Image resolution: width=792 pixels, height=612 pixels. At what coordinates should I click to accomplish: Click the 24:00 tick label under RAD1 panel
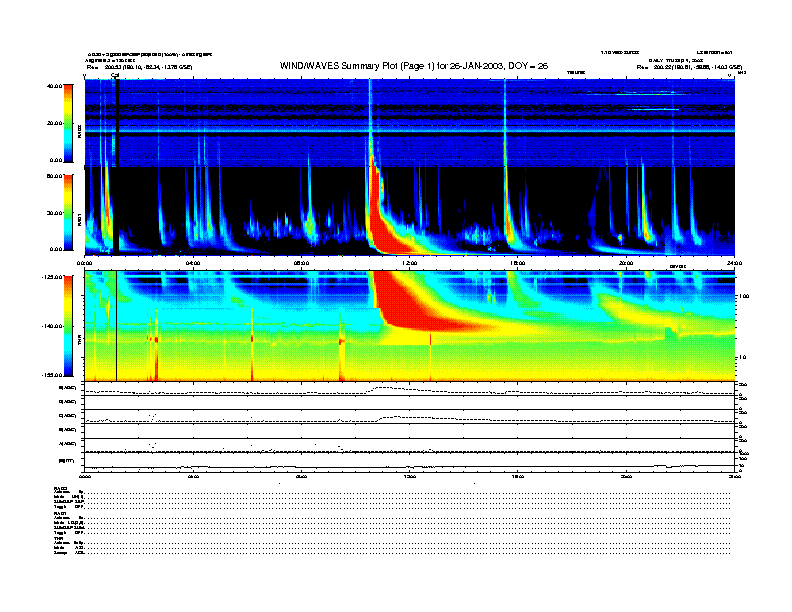(x=734, y=263)
